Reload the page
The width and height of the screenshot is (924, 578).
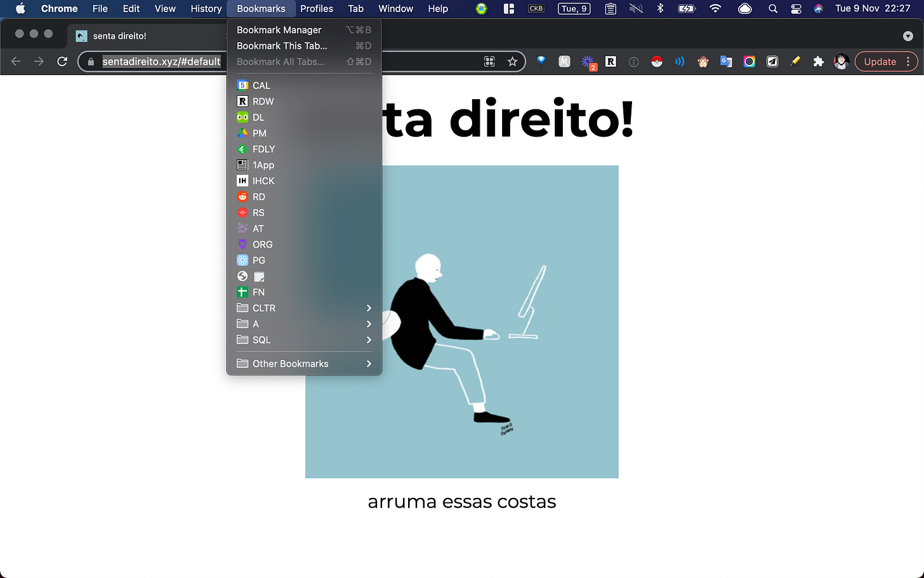click(62, 62)
